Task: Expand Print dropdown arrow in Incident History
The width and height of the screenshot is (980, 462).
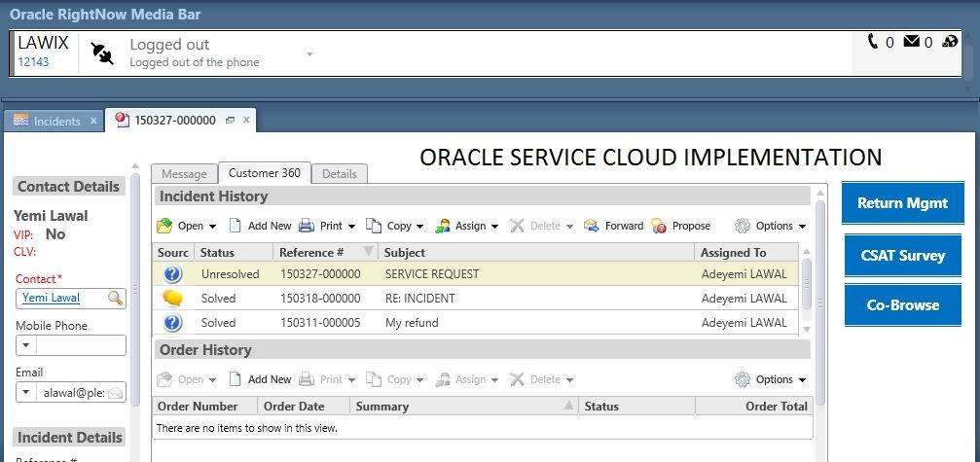Action: tap(352, 227)
